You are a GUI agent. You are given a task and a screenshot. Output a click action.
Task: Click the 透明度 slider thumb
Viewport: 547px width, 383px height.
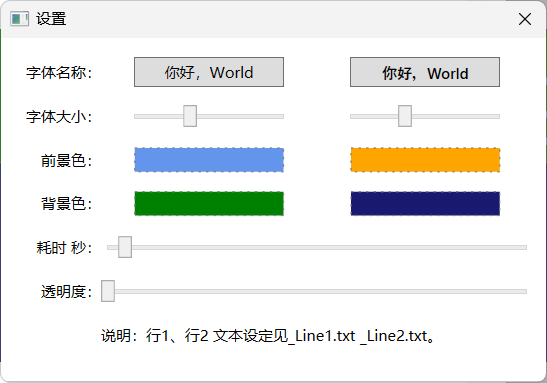pyautogui.click(x=108, y=291)
